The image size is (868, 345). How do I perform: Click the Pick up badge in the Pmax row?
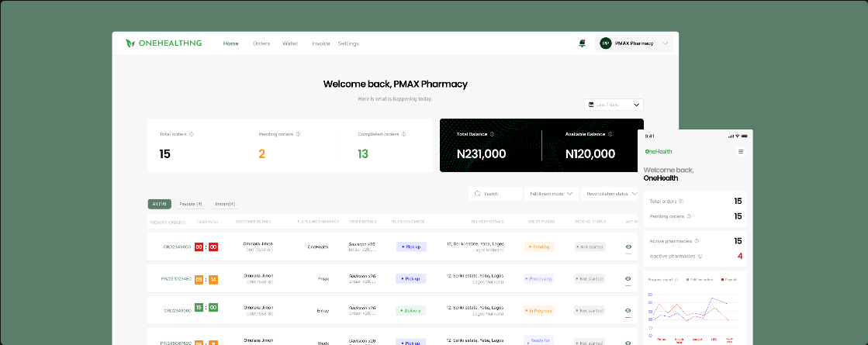pos(411,278)
